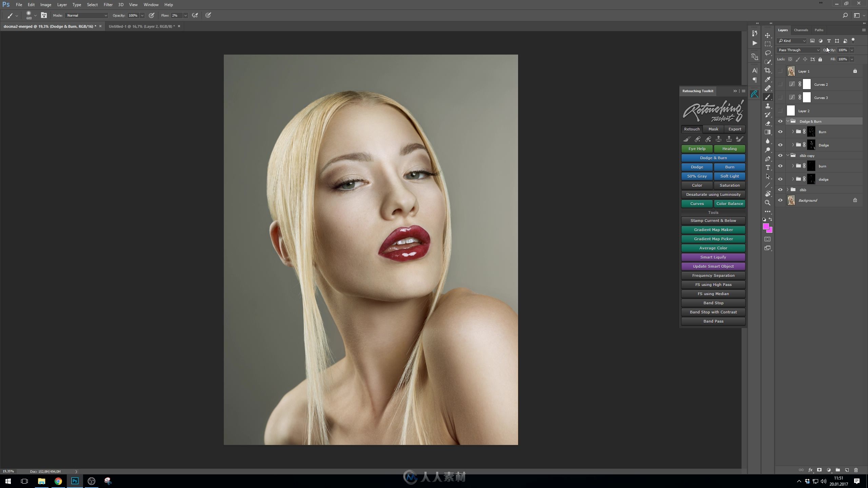868x488 pixels.
Task: Open the Window menu
Action: click(151, 5)
